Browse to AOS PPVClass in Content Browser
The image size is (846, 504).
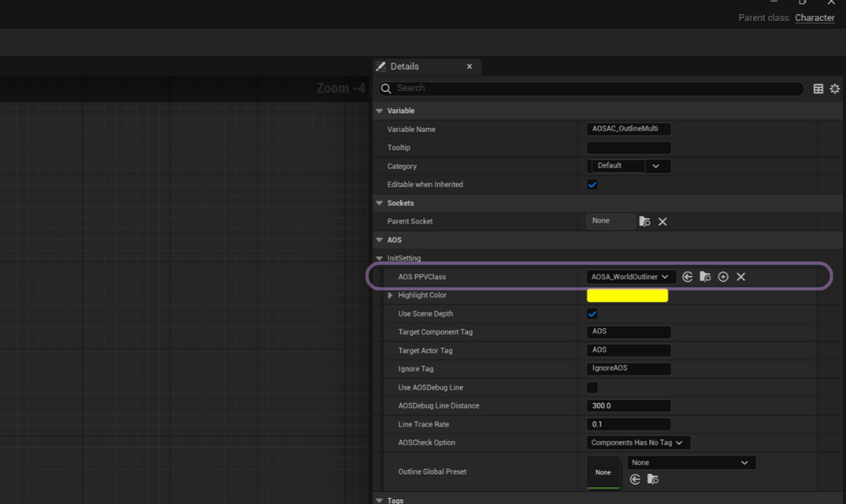tap(705, 277)
